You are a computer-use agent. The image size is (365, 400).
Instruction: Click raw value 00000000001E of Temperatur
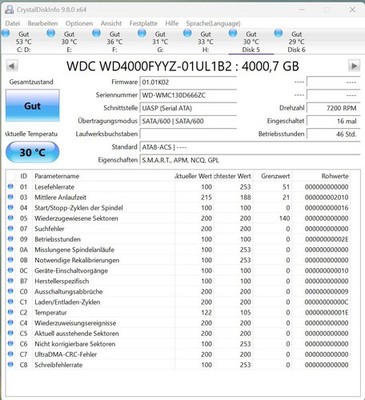(326, 312)
